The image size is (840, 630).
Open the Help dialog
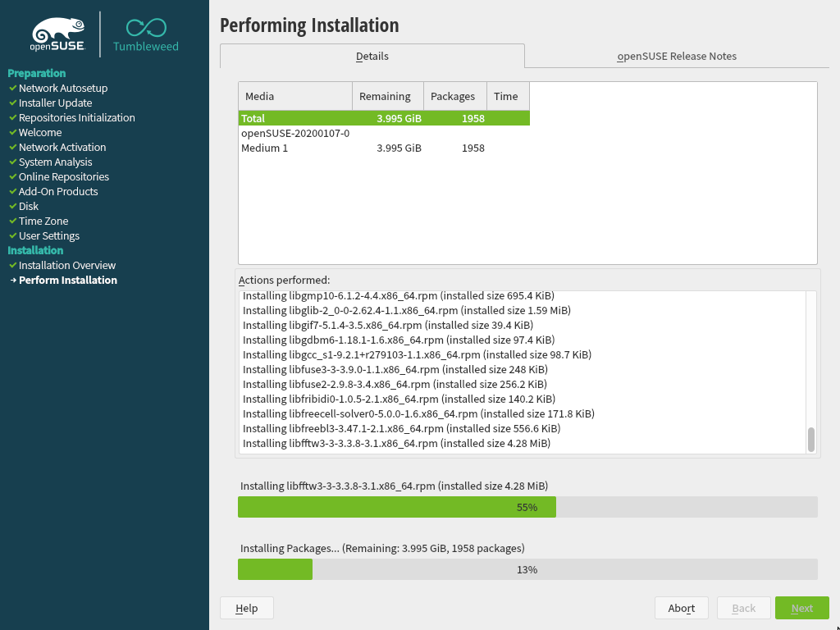(x=246, y=608)
